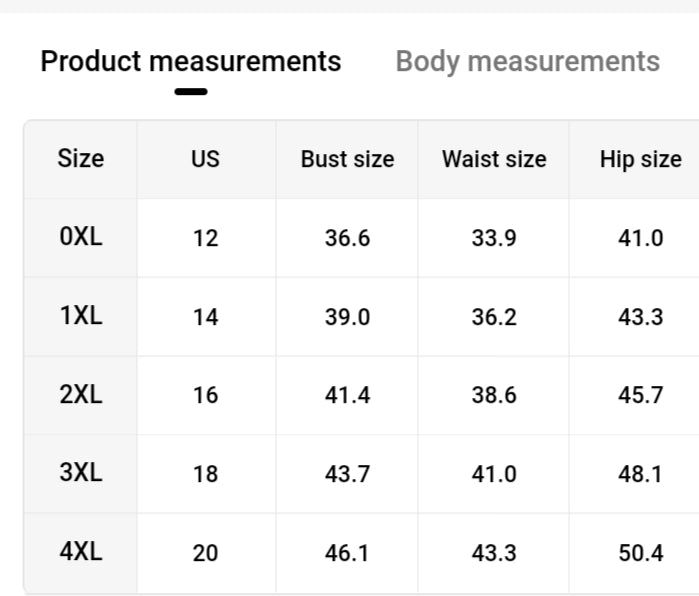Click the 50.4 hip size value
699x596 pixels.
tap(640, 552)
